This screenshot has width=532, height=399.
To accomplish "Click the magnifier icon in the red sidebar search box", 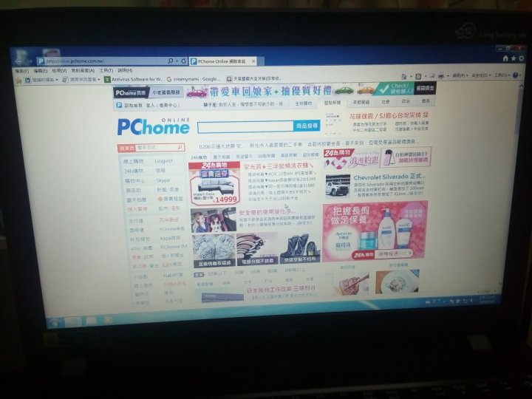I will tap(180, 147).
